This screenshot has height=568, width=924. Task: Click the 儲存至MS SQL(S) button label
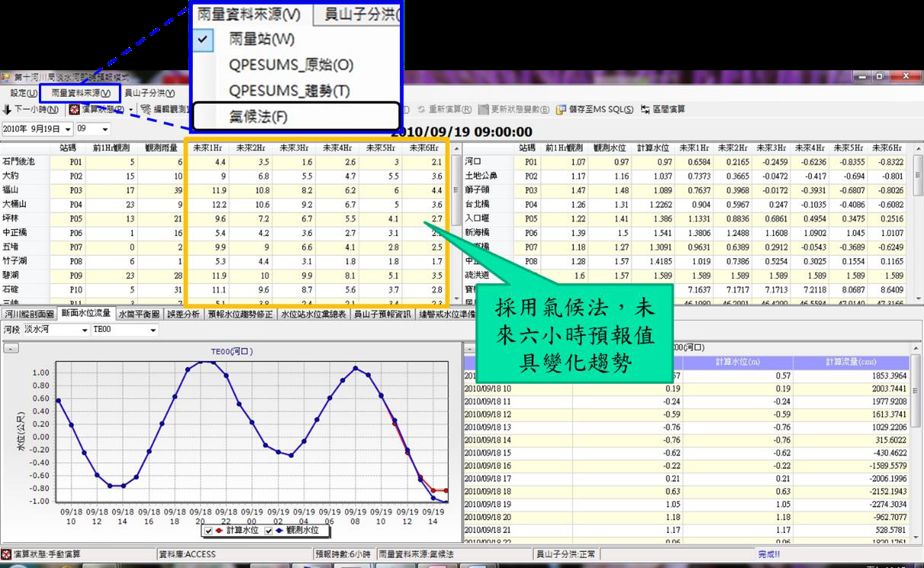600,110
